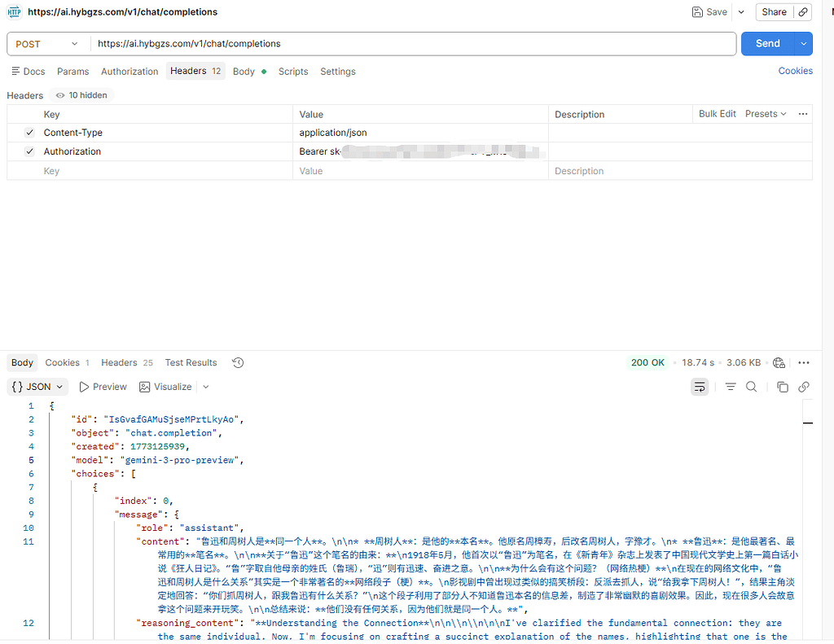Click the 200 OK status badge
The image size is (834, 644).
[647, 362]
